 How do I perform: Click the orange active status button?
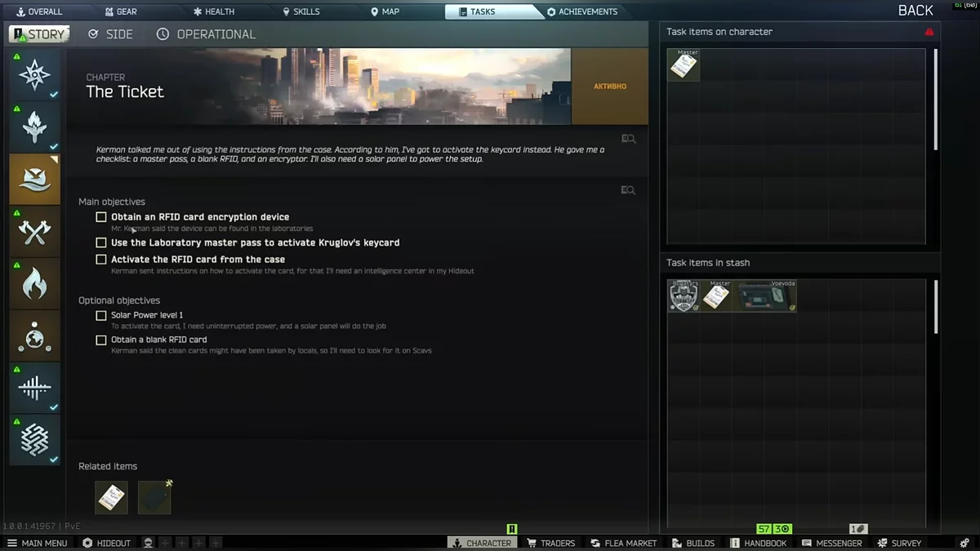610,86
